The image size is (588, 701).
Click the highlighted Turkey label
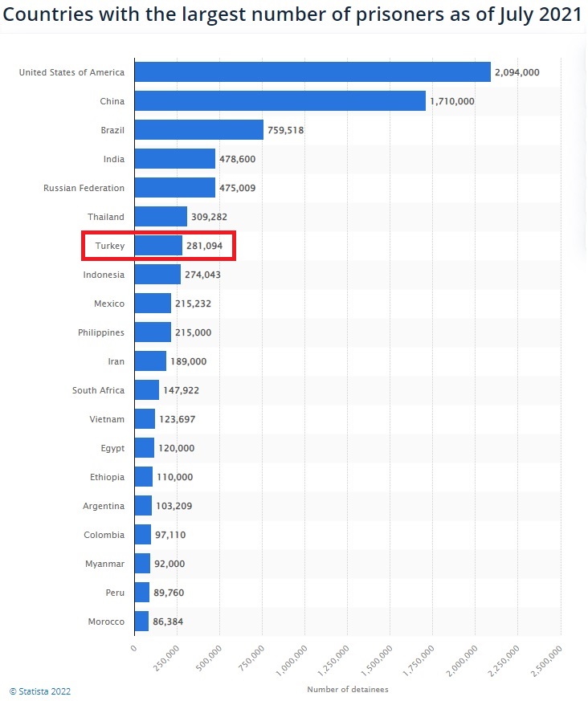pos(110,246)
